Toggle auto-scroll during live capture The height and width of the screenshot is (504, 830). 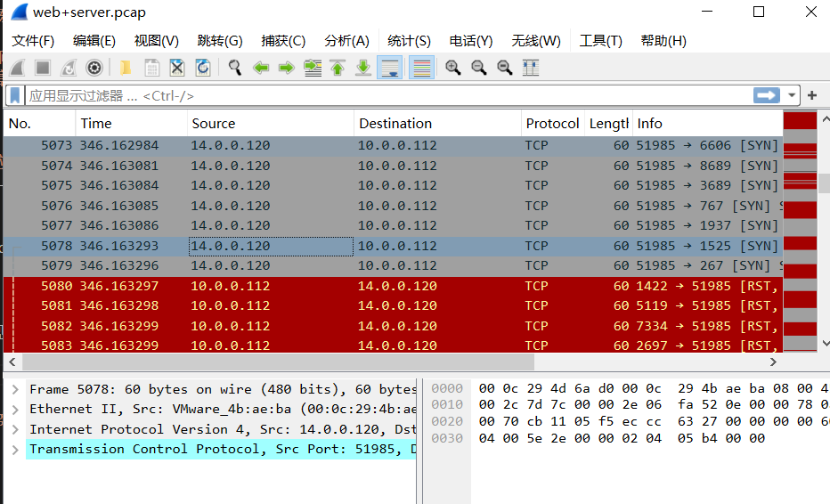click(389, 68)
